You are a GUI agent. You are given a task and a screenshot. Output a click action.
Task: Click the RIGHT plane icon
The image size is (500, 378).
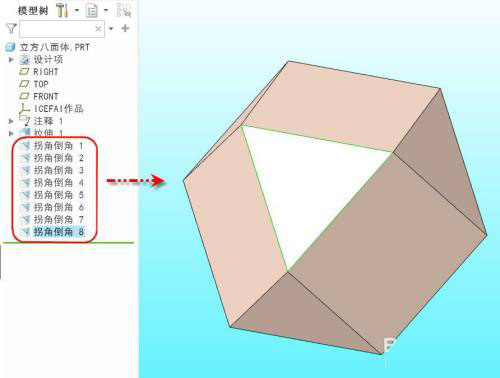pos(25,72)
